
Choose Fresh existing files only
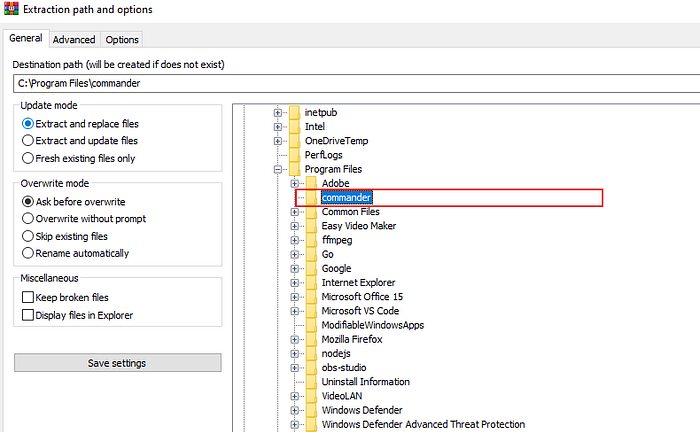click(x=79, y=158)
